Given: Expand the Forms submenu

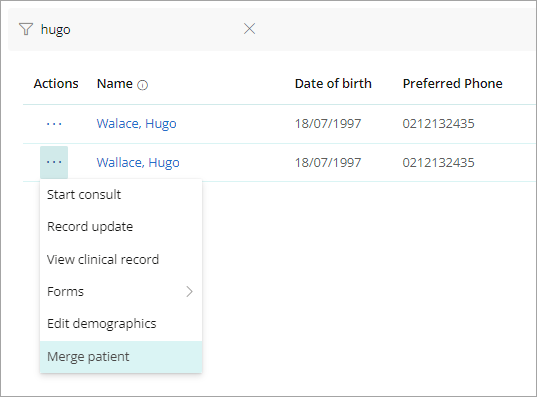Looking at the screenshot, I should pos(121,291).
